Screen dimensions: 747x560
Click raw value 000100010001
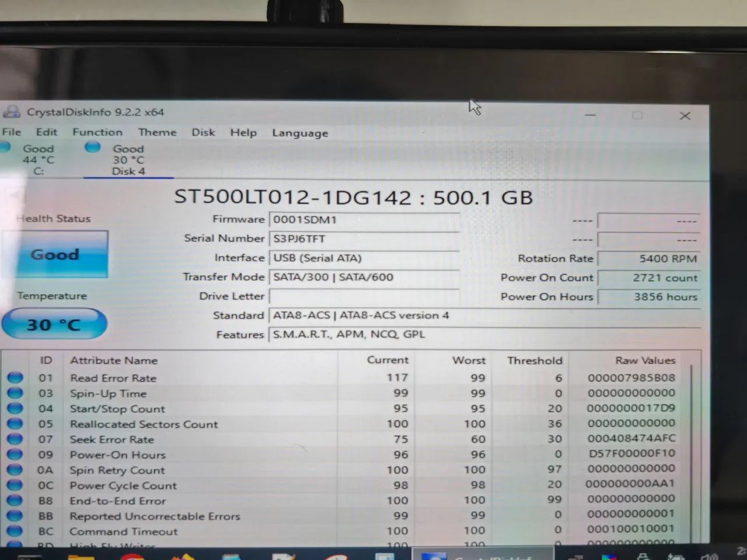click(631, 528)
